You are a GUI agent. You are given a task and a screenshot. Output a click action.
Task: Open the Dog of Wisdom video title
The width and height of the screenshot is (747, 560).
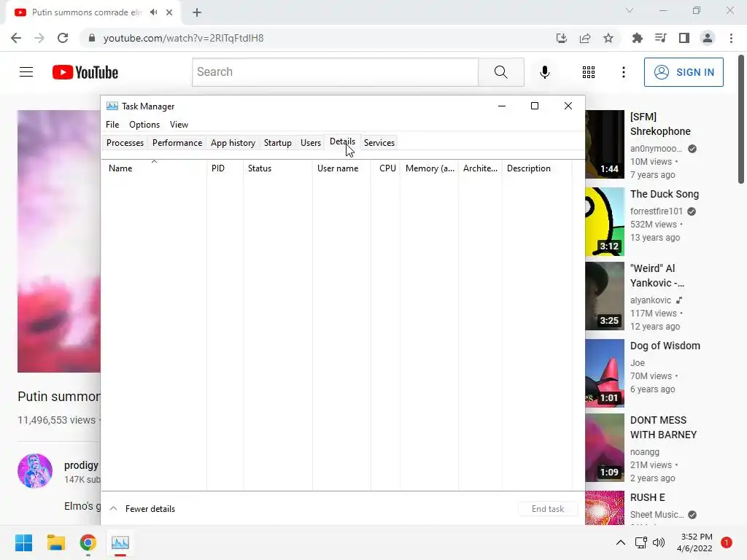(x=665, y=346)
